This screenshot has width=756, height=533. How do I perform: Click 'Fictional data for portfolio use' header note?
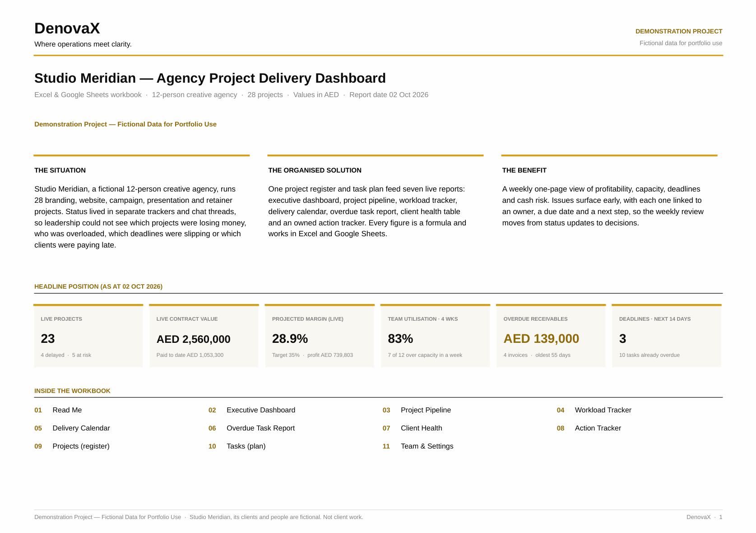coord(681,43)
